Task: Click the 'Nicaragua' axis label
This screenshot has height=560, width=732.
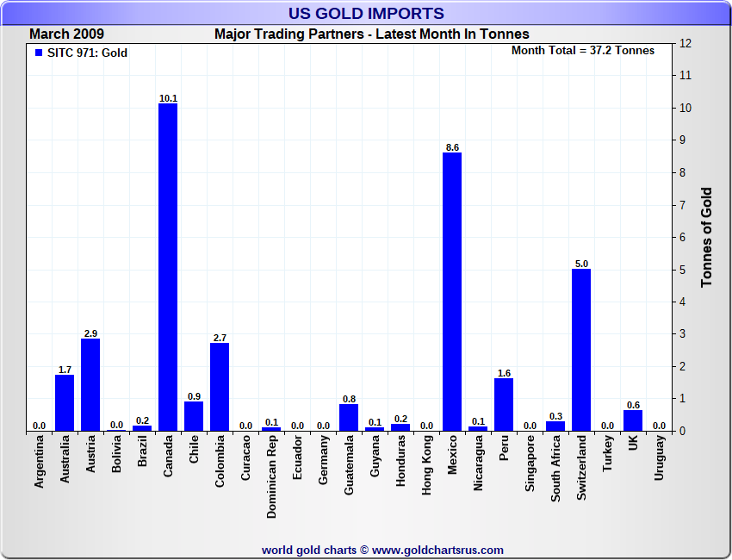Action: coord(478,464)
